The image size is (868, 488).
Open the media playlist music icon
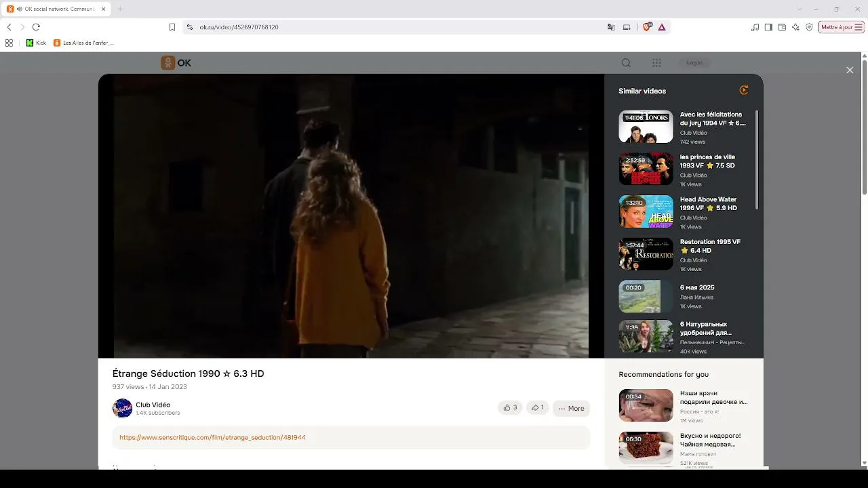755,27
